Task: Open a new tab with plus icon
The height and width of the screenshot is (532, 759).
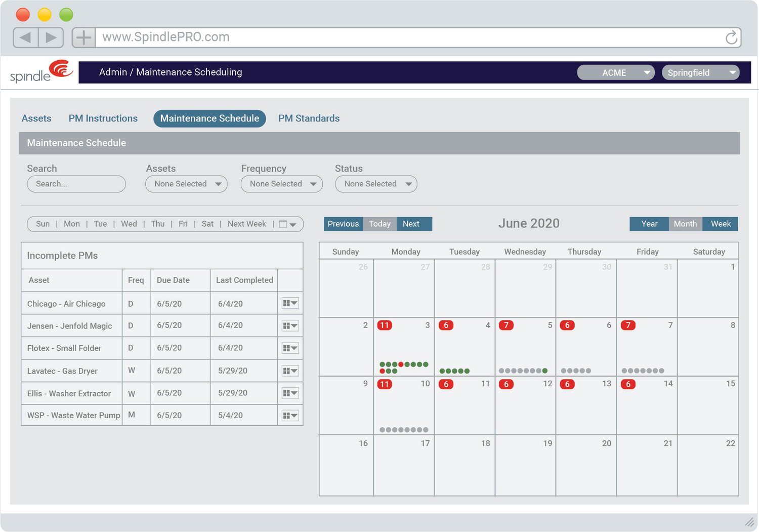Action: pos(83,37)
